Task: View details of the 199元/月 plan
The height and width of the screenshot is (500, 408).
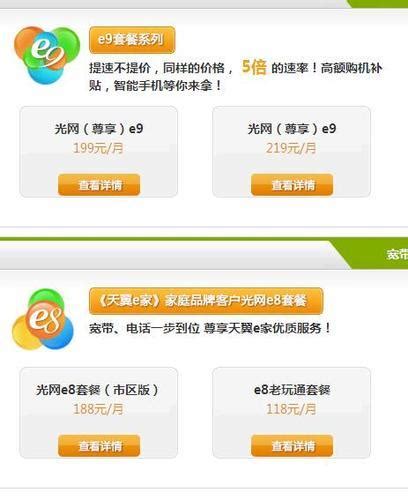Action: coord(99,184)
